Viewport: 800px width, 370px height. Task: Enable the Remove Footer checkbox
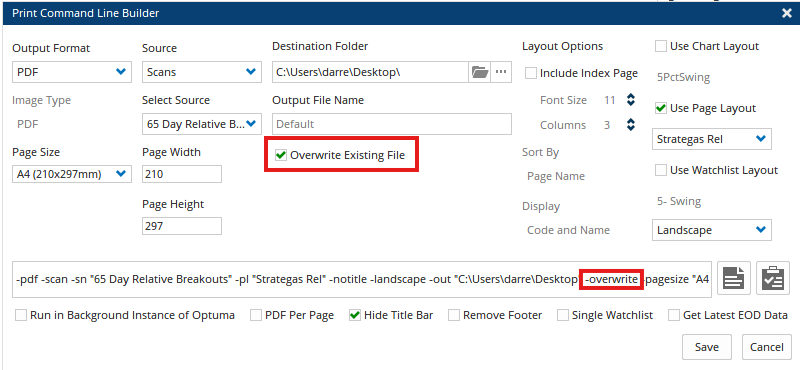454,315
